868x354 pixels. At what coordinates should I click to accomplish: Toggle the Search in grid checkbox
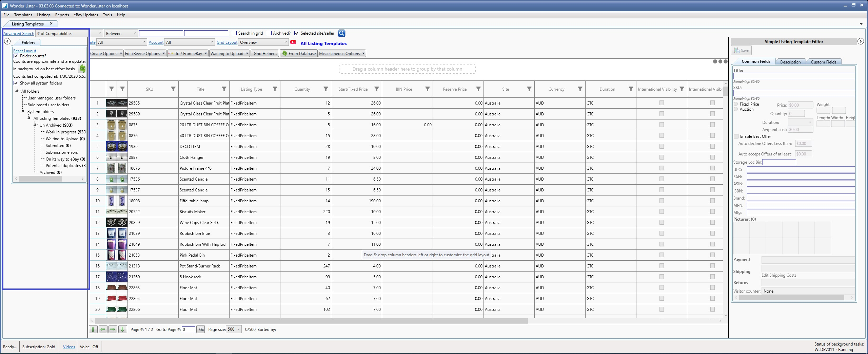click(234, 33)
